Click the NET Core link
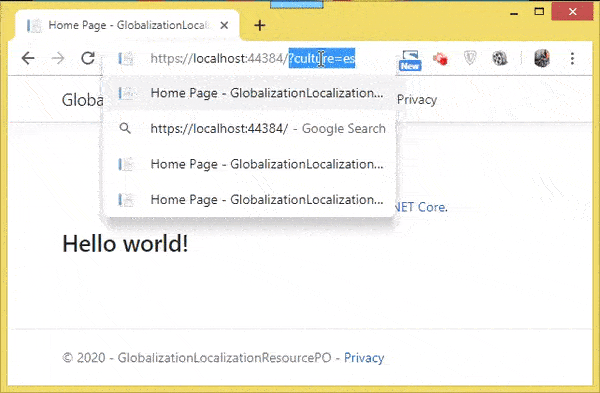600x393 pixels. tap(420, 207)
